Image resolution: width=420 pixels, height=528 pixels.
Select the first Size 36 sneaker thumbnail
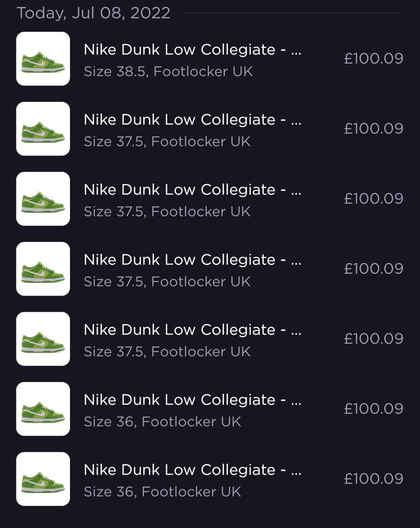pos(43,409)
